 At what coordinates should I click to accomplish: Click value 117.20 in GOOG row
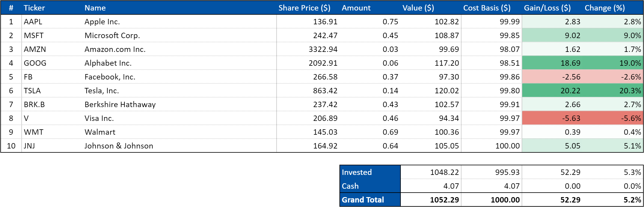click(x=431, y=63)
